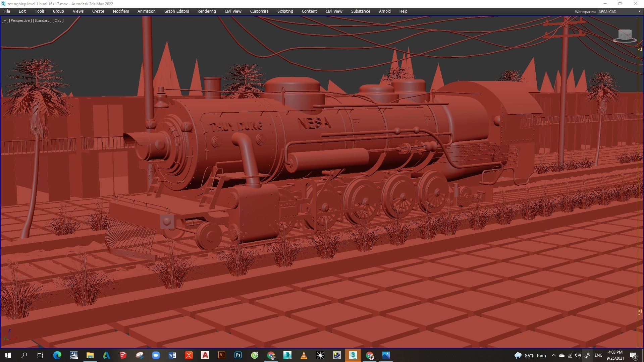
Task: Open the Rendering menu
Action: tap(206, 11)
